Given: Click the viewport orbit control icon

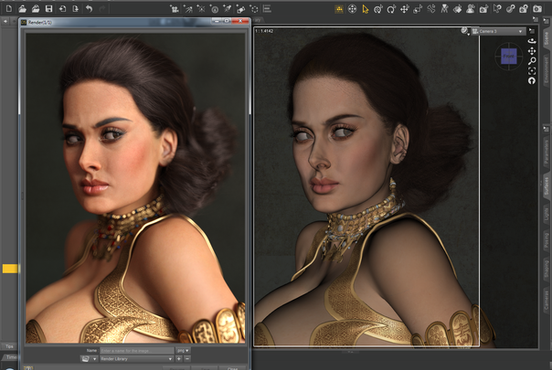Looking at the screenshot, I should pyautogui.click(x=532, y=41).
